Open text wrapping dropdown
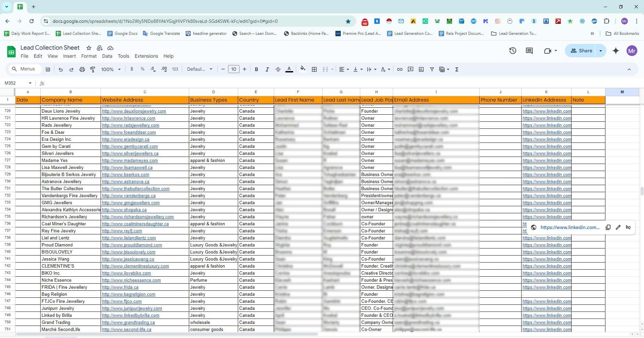 pyautogui.click(x=372, y=69)
